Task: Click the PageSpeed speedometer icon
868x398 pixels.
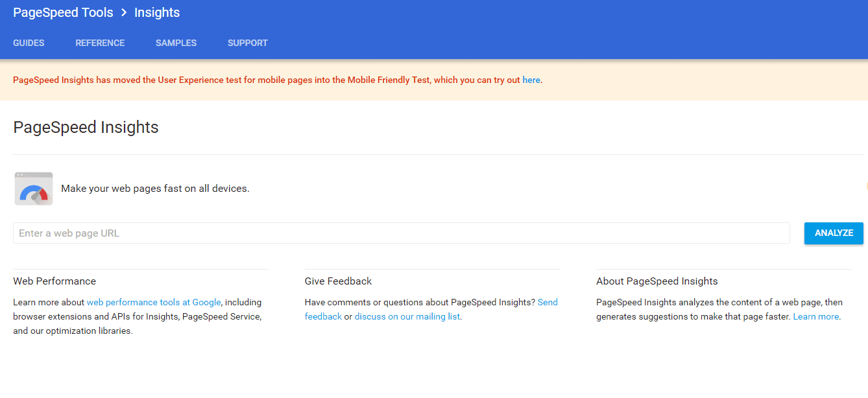Action: (x=34, y=189)
